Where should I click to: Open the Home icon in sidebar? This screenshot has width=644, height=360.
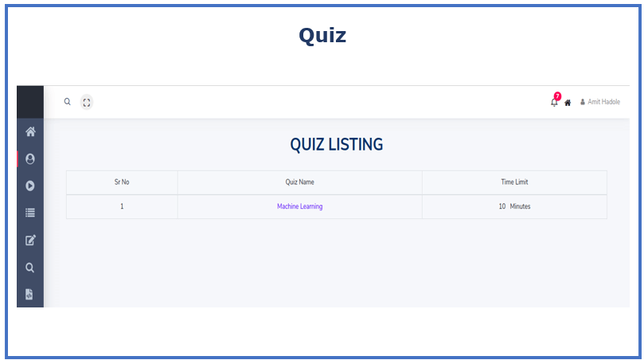click(x=30, y=132)
